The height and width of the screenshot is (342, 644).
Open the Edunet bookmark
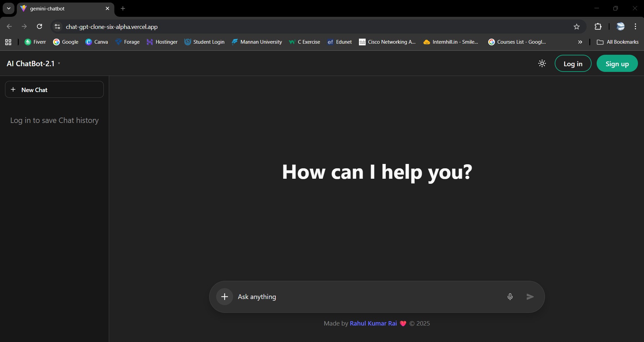coord(339,42)
